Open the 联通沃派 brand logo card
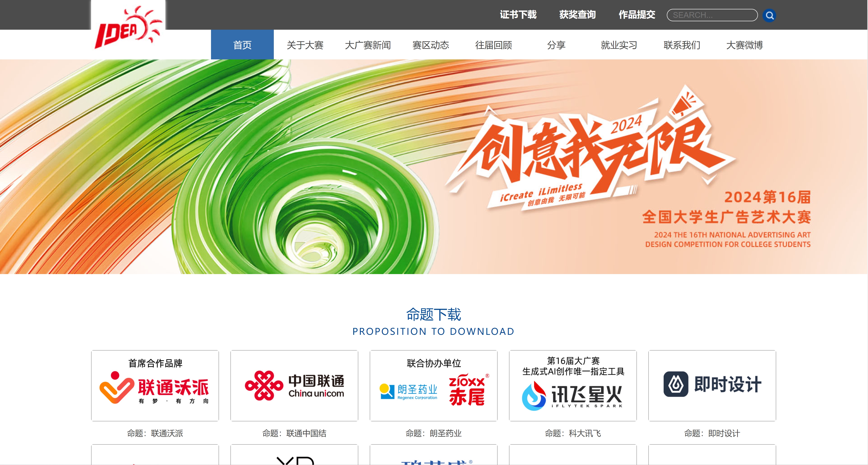 click(x=155, y=386)
